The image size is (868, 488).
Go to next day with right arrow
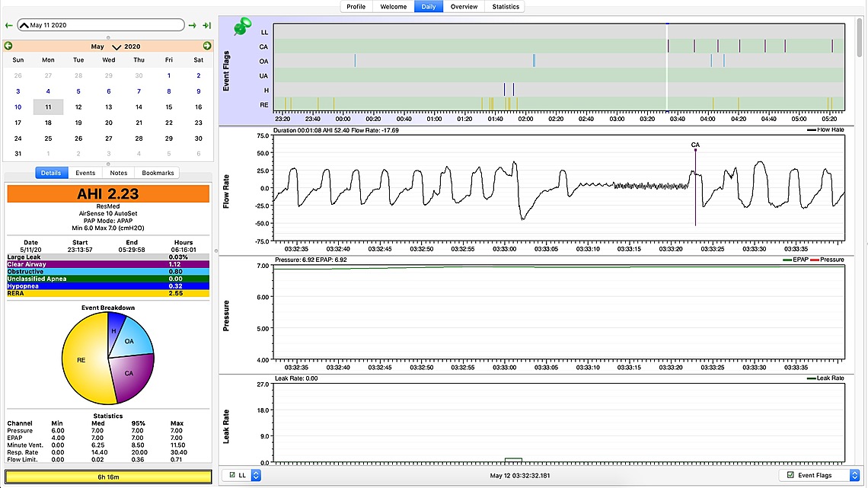(193, 25)
